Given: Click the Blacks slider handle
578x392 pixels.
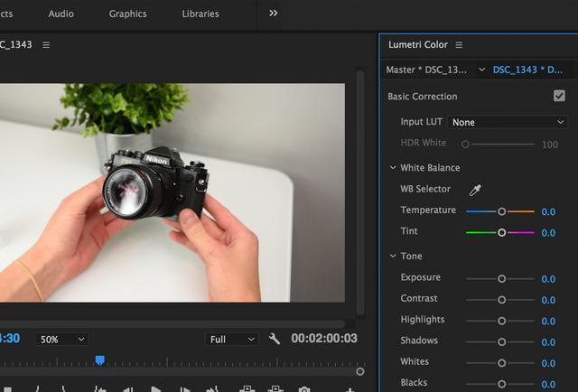Looking at the screenshot, I should tap(502, 384).
